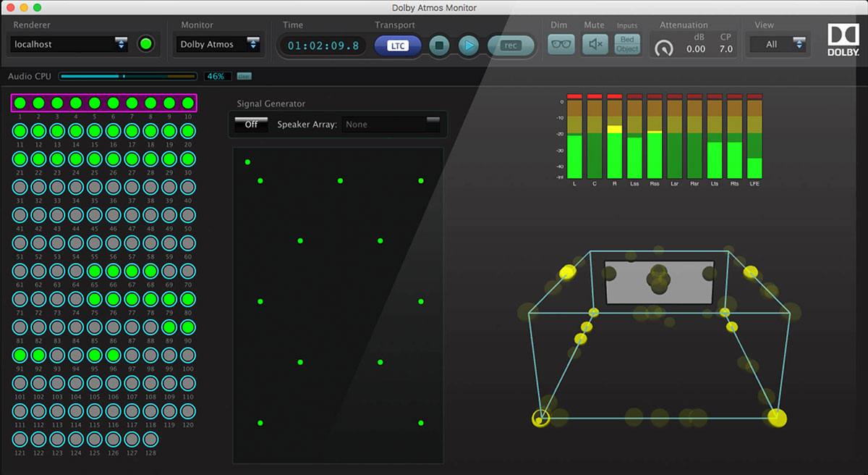Select input channel indicator 1
The image size is (868, 475).
(20, 103)
